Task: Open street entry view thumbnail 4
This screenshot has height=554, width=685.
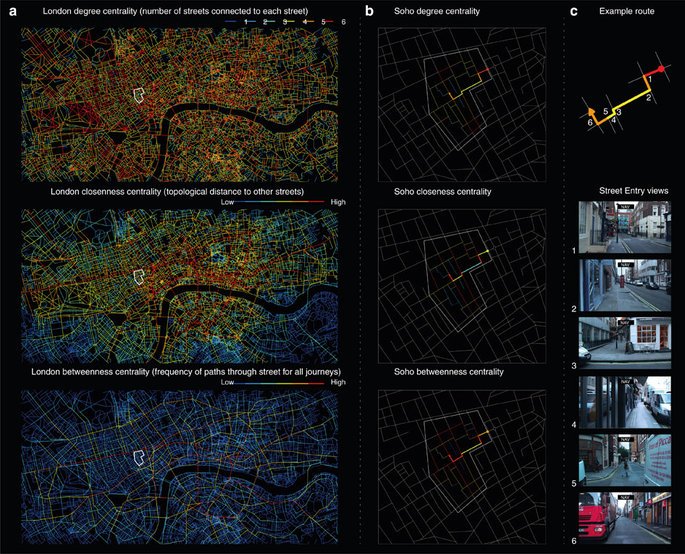Action: click(625, 402)
